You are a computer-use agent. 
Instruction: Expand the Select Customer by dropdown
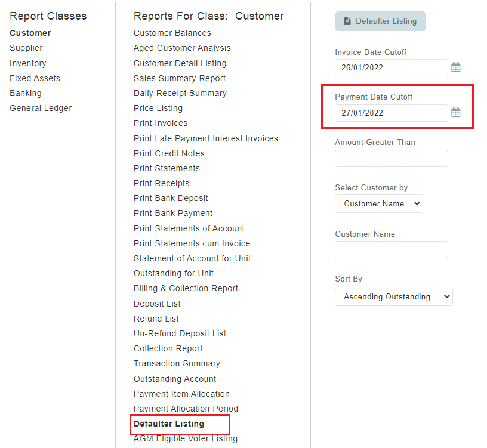pyautogui.click(x=378, y=203)
